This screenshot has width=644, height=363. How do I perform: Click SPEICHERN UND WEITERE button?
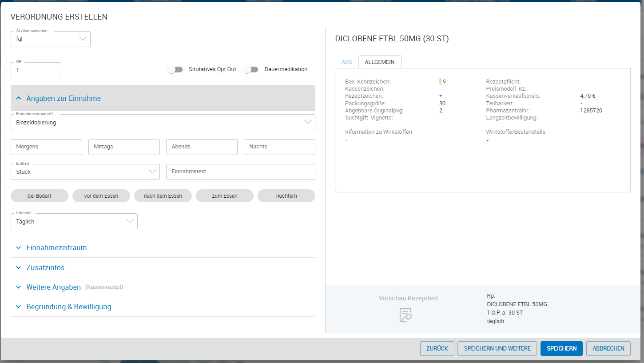[497, 348]
